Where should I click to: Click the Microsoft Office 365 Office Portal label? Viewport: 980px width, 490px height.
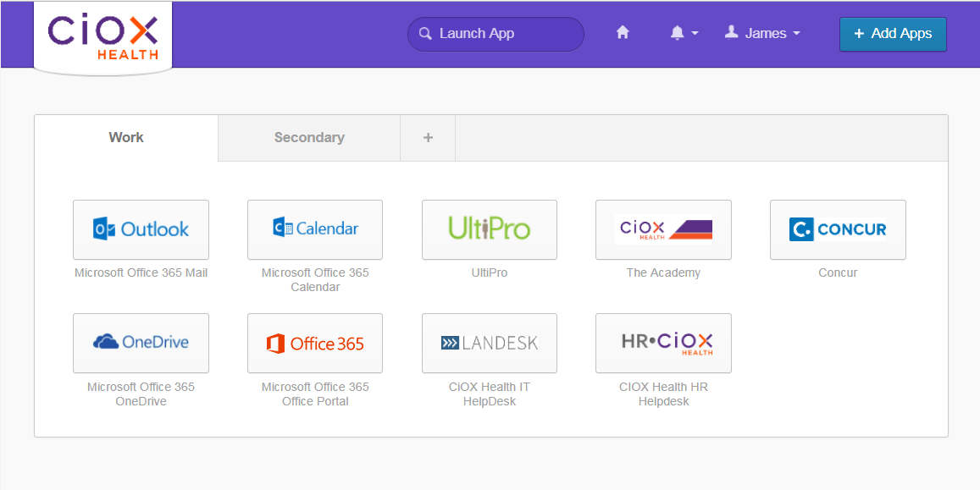pos(315,394)
